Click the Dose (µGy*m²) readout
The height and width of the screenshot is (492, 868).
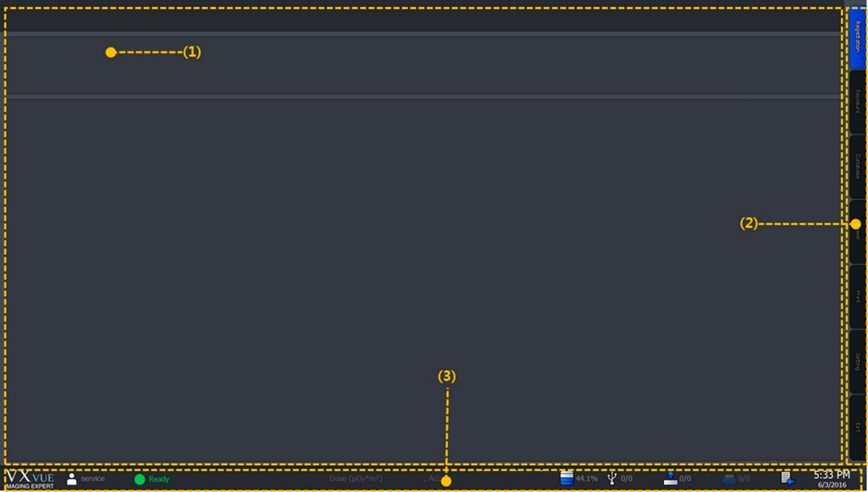358,479
